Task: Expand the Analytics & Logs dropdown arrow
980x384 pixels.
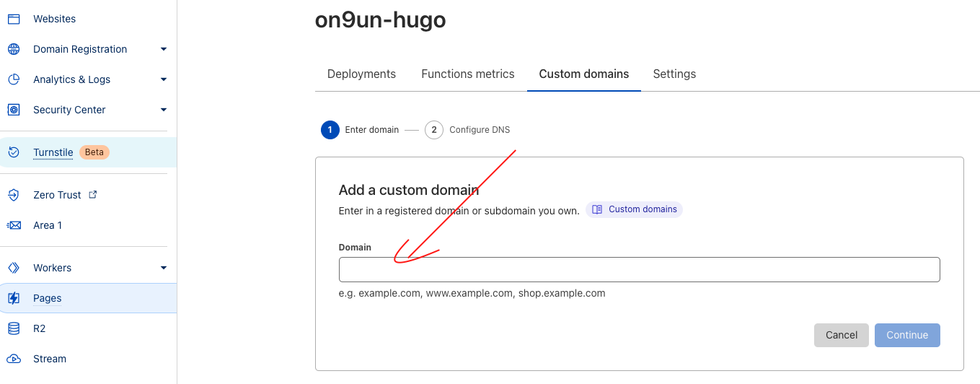Action: [x=164, y=79]
